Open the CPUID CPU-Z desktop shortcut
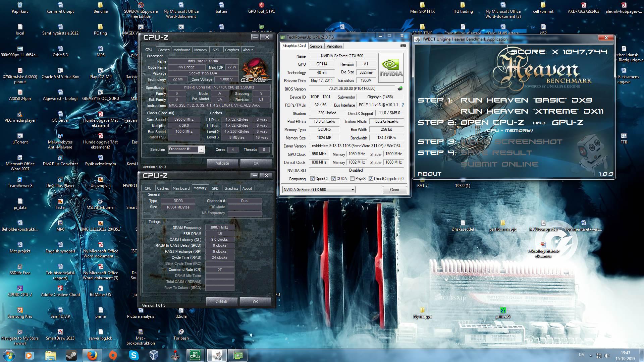 (20, 291)
